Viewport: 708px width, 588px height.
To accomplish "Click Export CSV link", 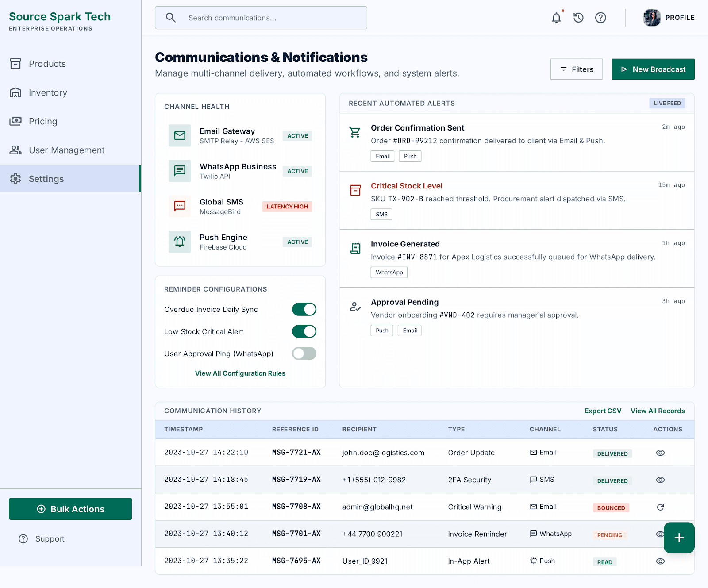I will tap(603, 411).
